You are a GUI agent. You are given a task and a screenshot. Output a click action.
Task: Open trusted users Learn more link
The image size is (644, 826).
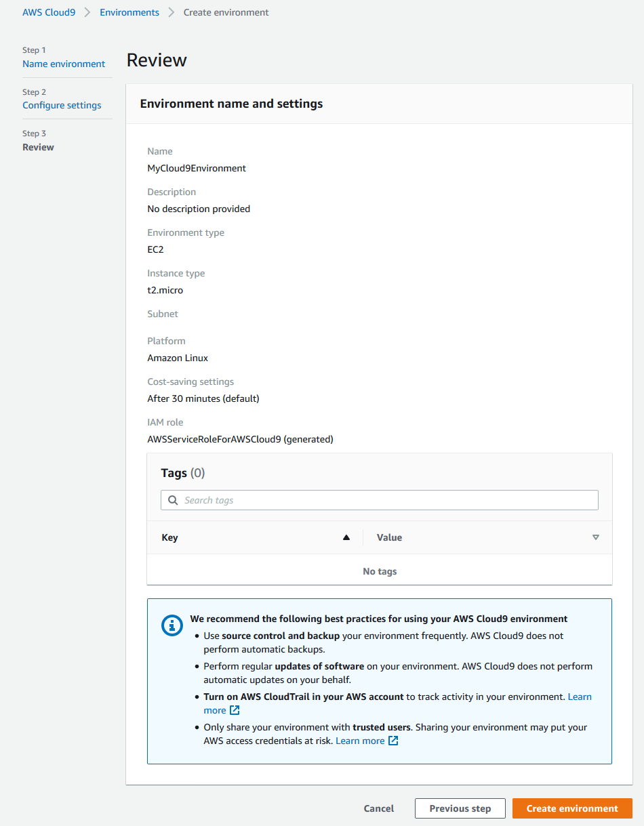tap(360, 741)
